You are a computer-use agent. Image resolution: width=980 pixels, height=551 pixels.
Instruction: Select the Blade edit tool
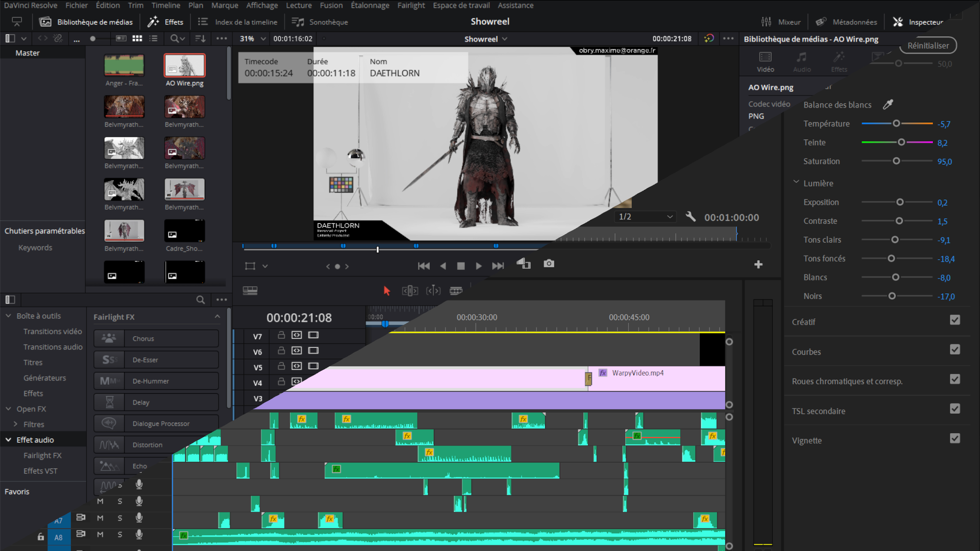[x=456, y=291]
